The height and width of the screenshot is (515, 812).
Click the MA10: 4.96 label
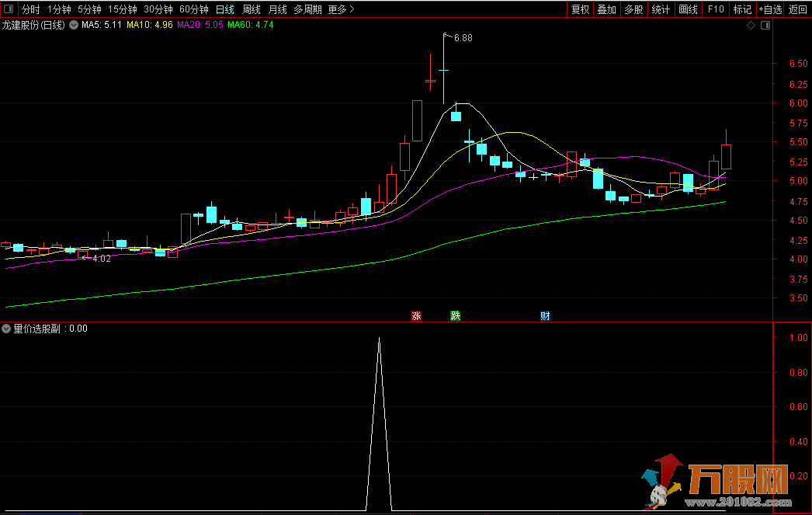(150, 25)
